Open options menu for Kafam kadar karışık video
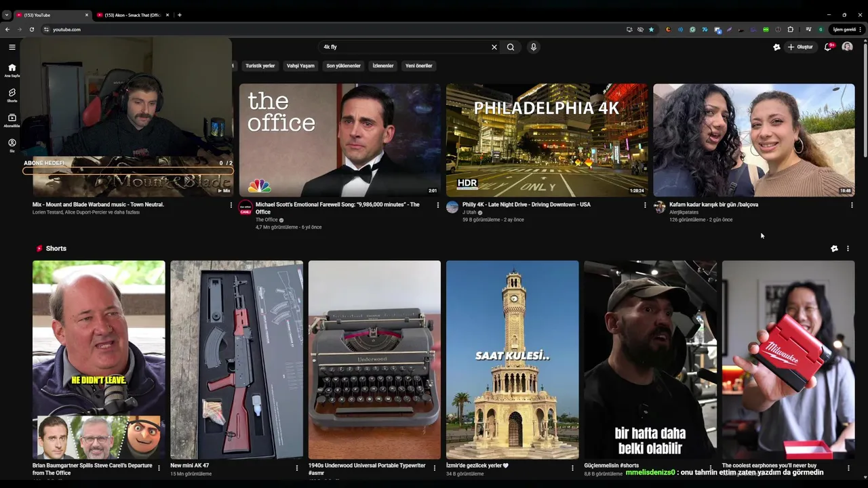Image resolution: width=868 pixels, height=488 pixels. click(x=852, y=205)
